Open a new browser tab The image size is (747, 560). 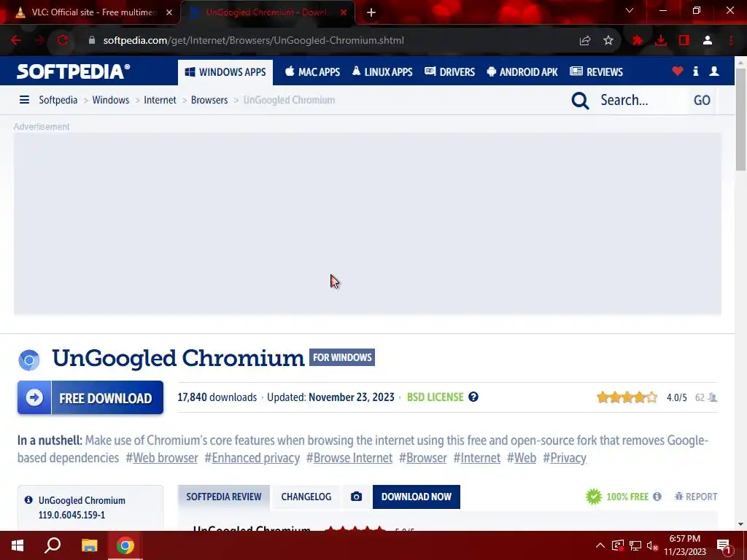(x=371, y=13)
